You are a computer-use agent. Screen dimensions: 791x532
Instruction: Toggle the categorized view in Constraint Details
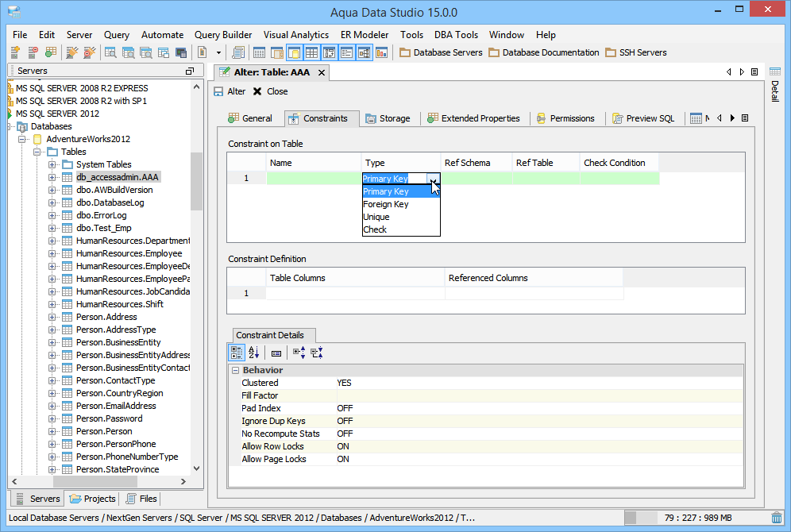pyautogui.click(x=237, y=353)
